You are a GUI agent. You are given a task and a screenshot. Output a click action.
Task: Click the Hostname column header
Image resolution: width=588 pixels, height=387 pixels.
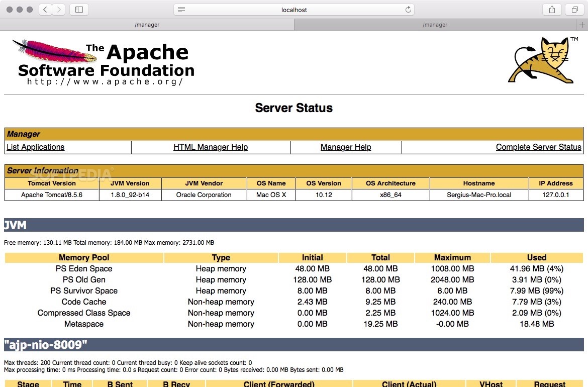point(479,183)
